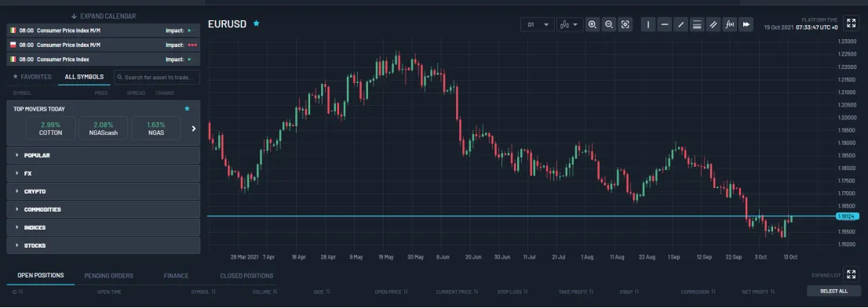Viewport: 868px width, 308px height.
Task: Sort positions by Current Price column
Action: point(457,292)
